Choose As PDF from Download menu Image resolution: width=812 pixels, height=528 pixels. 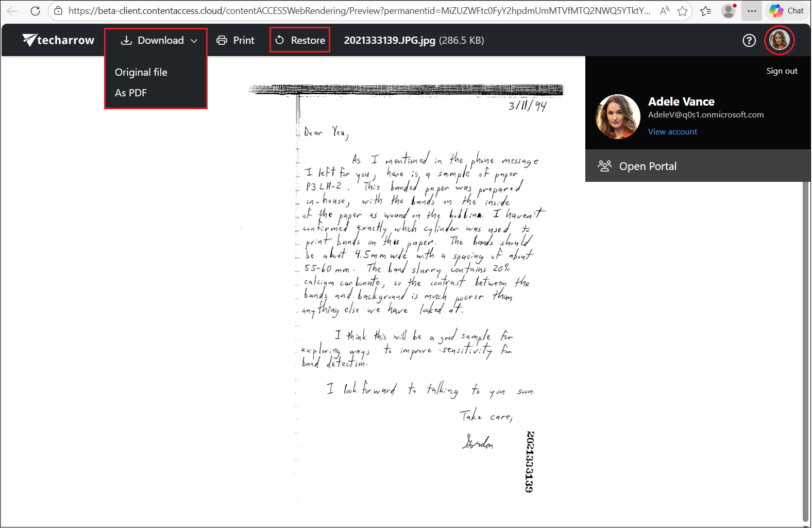click(131, 93)
